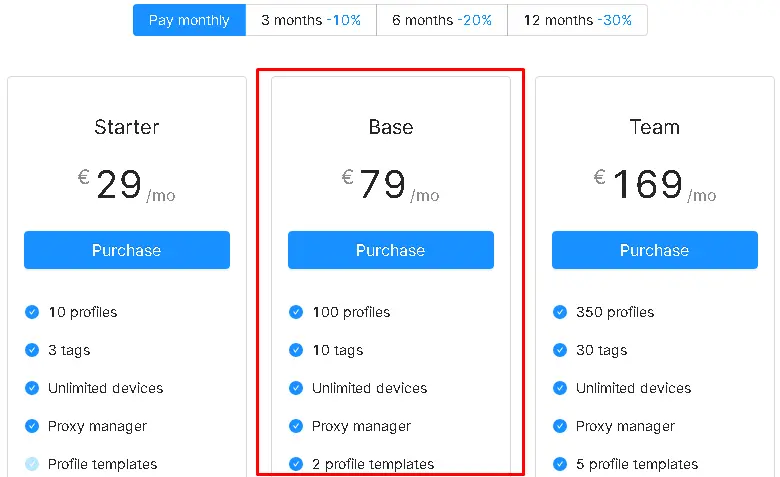This screenshot has width=780, height=477.
Task: Click check icon beside 5 profile templates
Action: pos(560,464)
